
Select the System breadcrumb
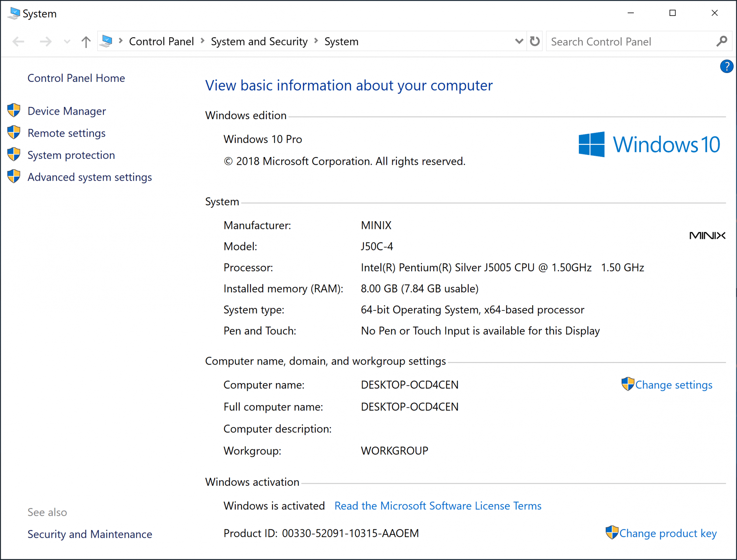(x=341, y=41)
